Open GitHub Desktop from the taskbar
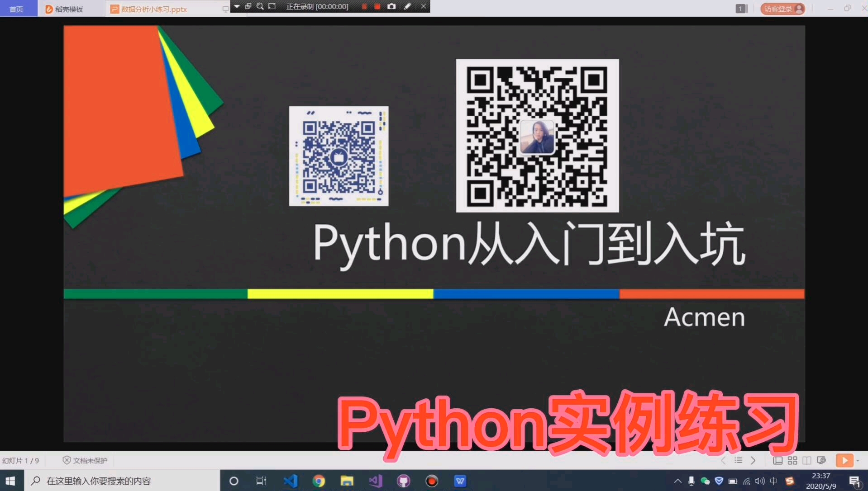 tap(403, 481)
